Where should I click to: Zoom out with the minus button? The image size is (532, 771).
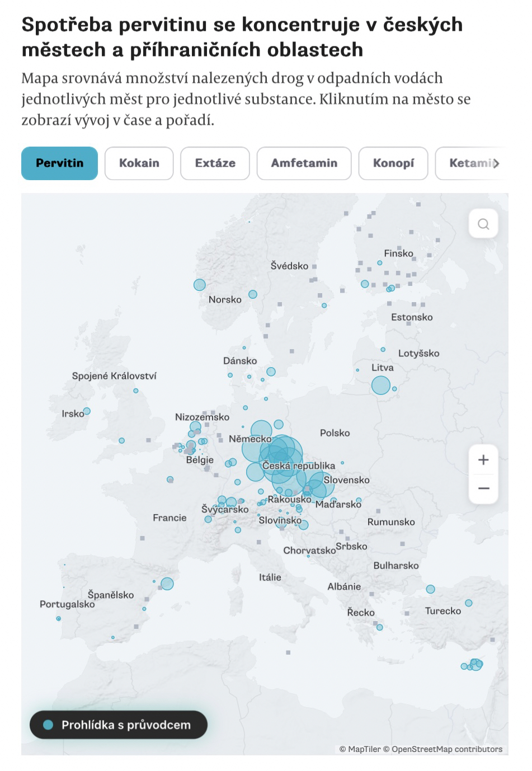click(483, 488)
